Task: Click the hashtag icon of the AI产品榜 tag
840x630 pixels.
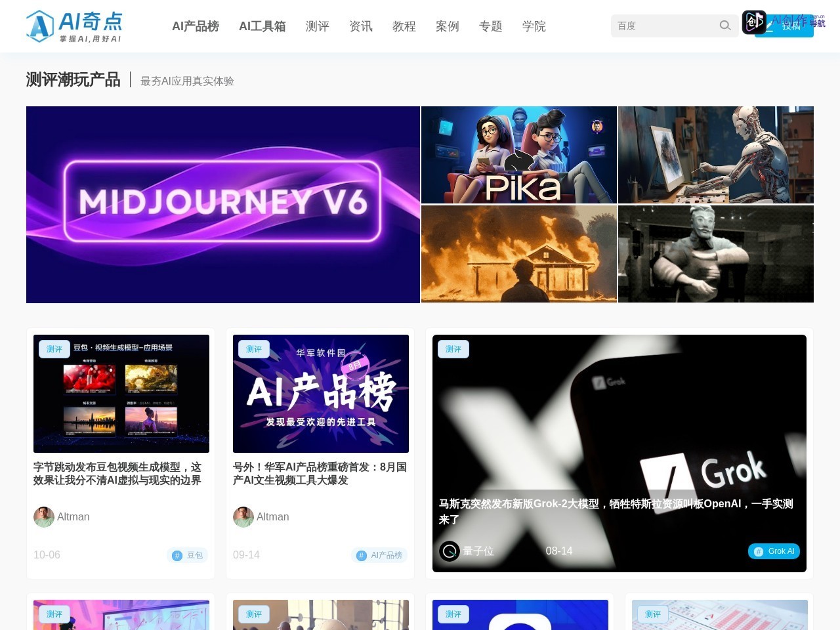Action: (x=362, y=556)
